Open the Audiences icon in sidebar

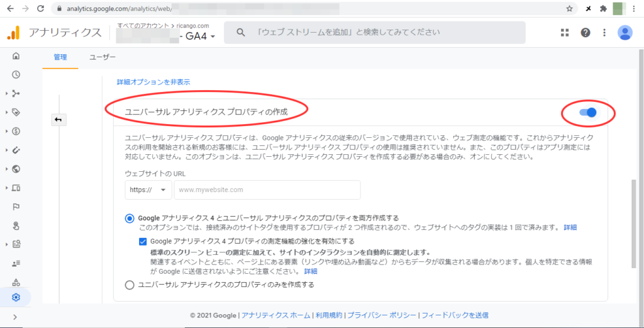click(16, 263)
